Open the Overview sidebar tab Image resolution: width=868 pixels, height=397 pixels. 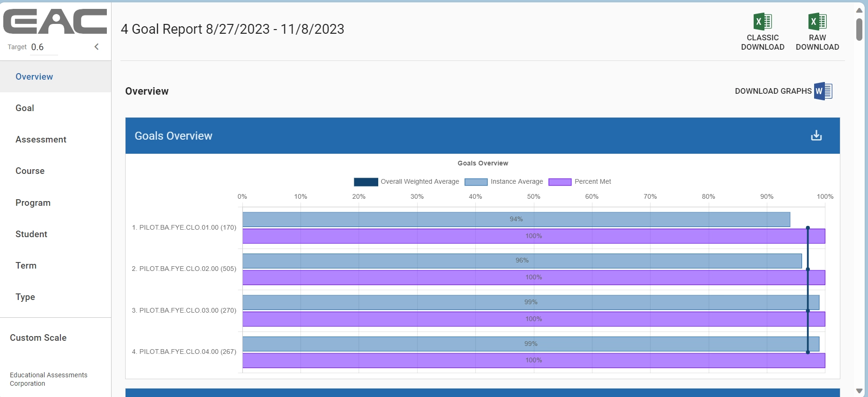coord(55,76)
